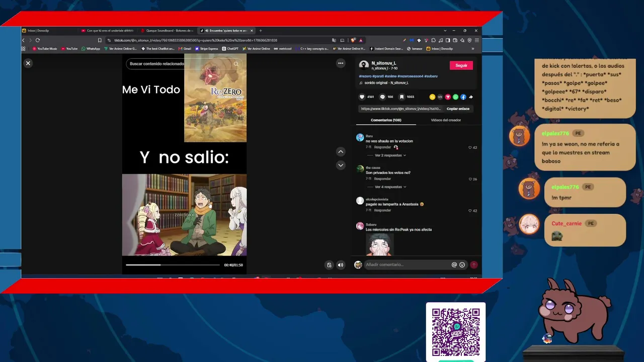644x362 pixels.
Task: Reload the page with the refresh icon
Action: (x=37, y=40)
